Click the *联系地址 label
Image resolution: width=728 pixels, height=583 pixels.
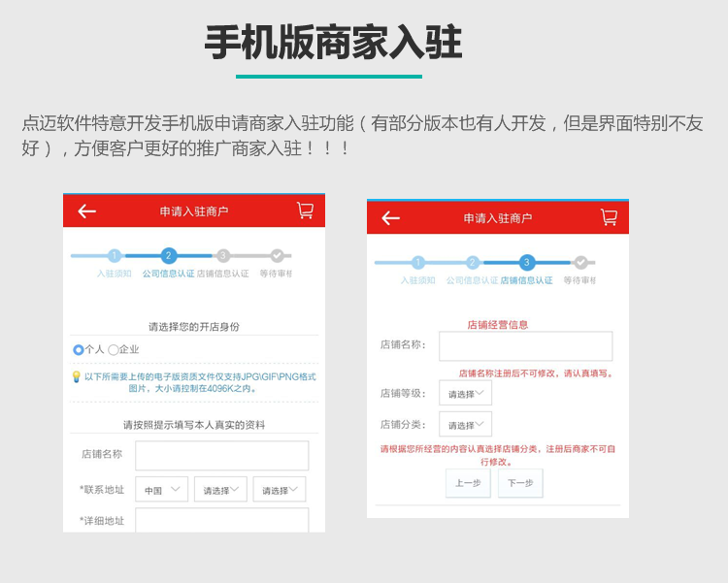(102, 489)
